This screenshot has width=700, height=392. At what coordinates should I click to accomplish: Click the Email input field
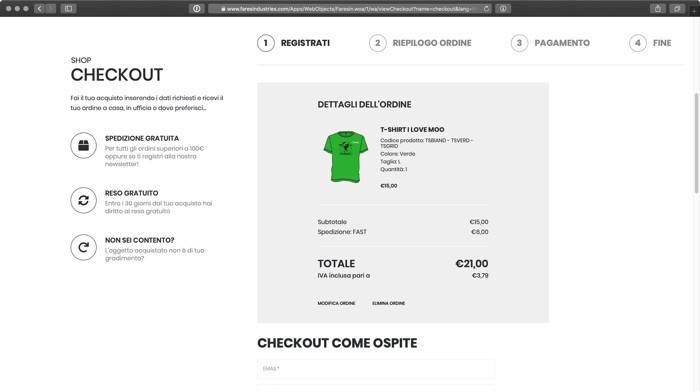tap(376, 369)
